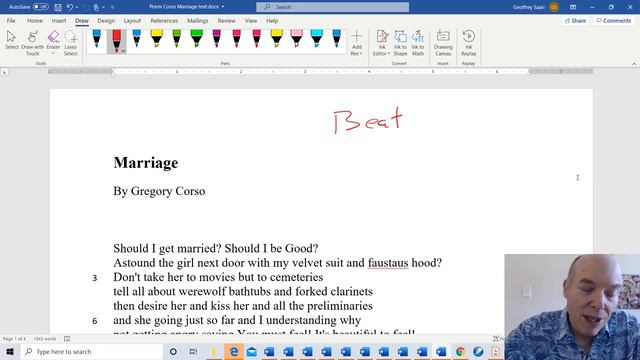Open the Layout tab
Image resolution: width=640 pixels, height=360 pixels.
click(132, 20)
